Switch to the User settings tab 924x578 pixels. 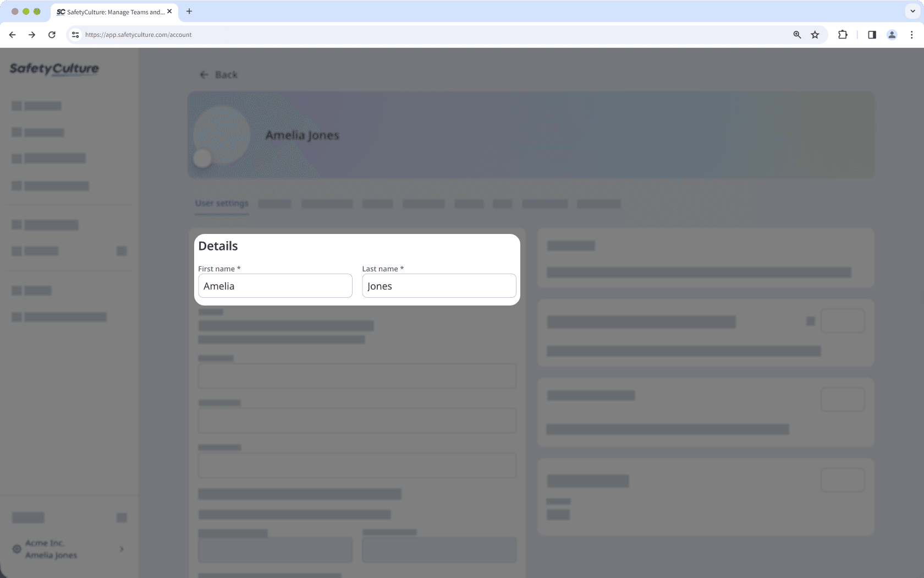pyautogui.click(x=221, y=204)
